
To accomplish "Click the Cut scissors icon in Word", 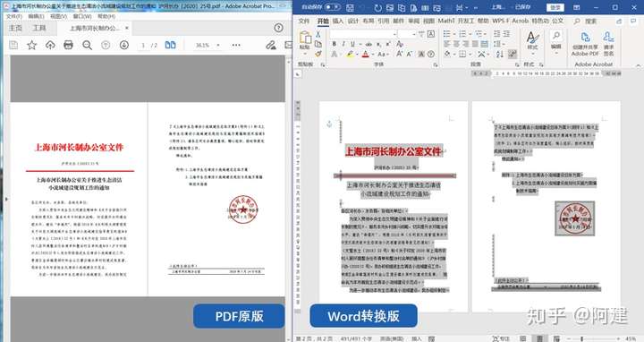I will 318,34.
